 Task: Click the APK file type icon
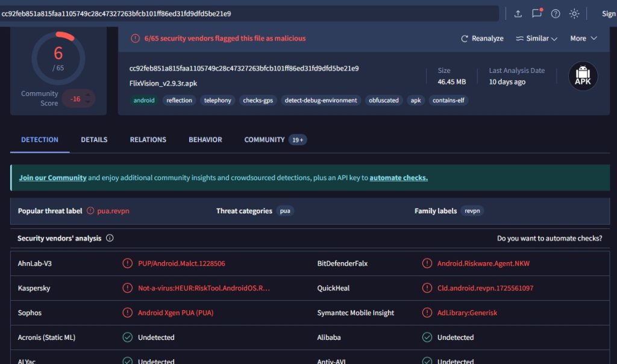583,75
